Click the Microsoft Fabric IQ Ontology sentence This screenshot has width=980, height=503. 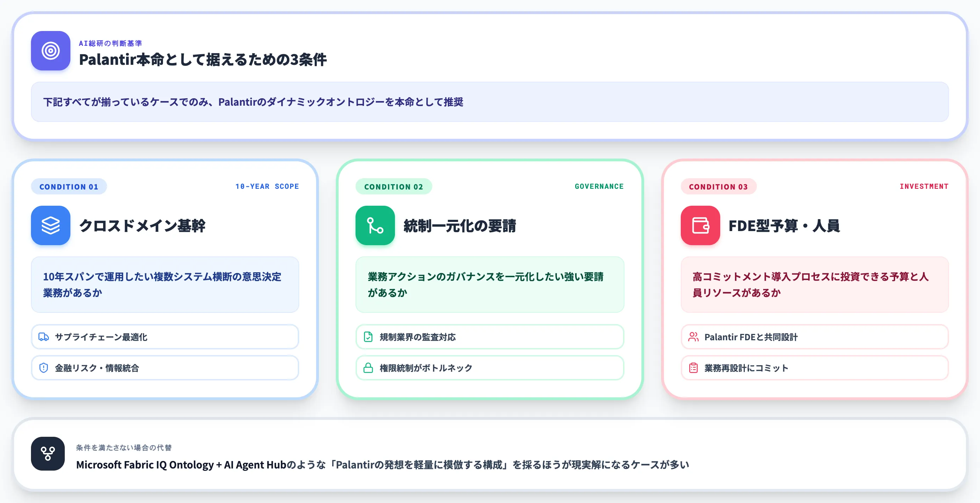pos(382,465)
